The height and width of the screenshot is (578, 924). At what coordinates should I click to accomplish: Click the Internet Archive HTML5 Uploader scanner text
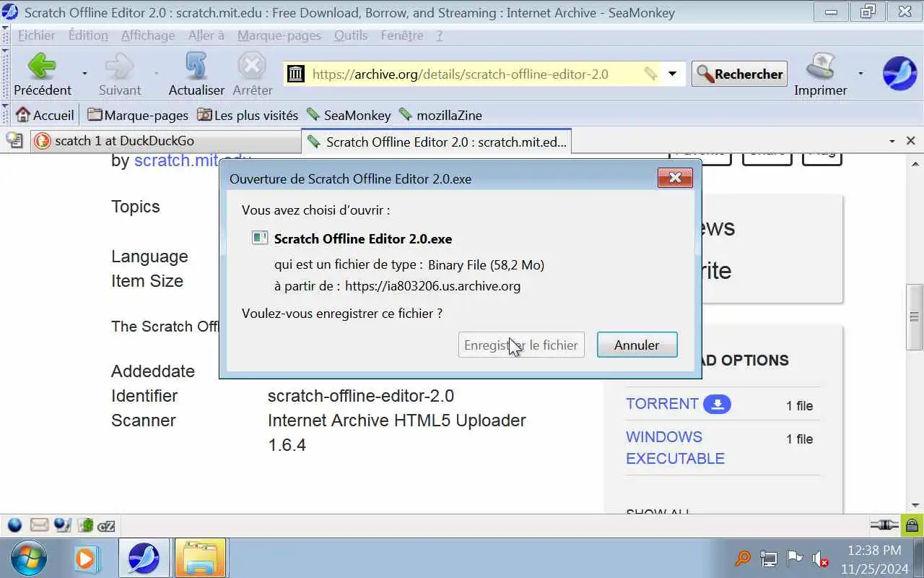coord(397,432)
